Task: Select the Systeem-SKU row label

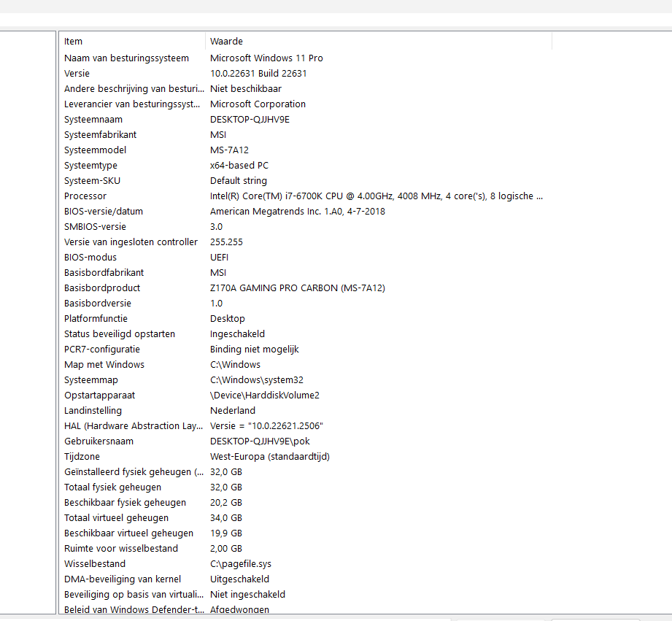Action: tap(92, 181)
